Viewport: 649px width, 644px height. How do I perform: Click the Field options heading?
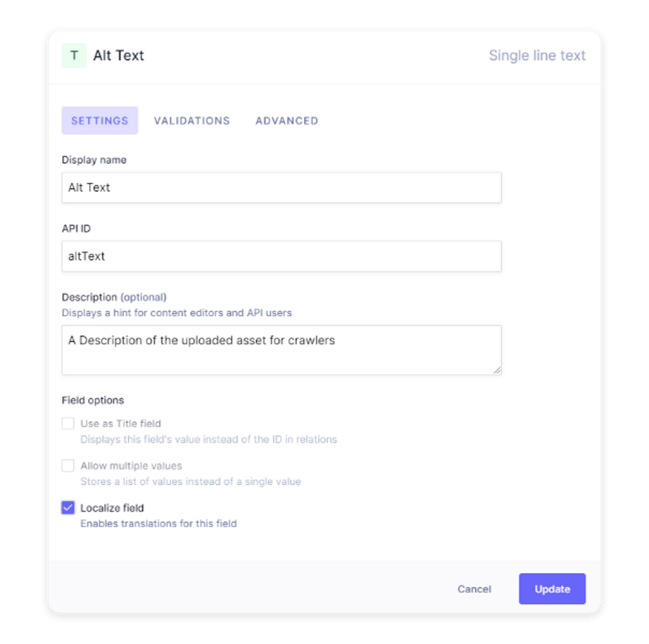(93, 400)
